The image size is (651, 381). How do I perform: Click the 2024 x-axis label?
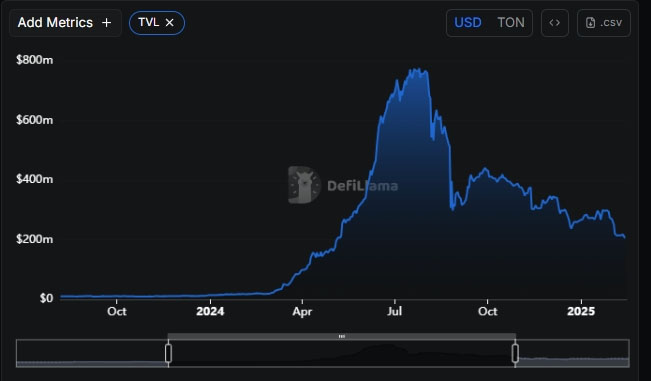(x=210, y=311)
